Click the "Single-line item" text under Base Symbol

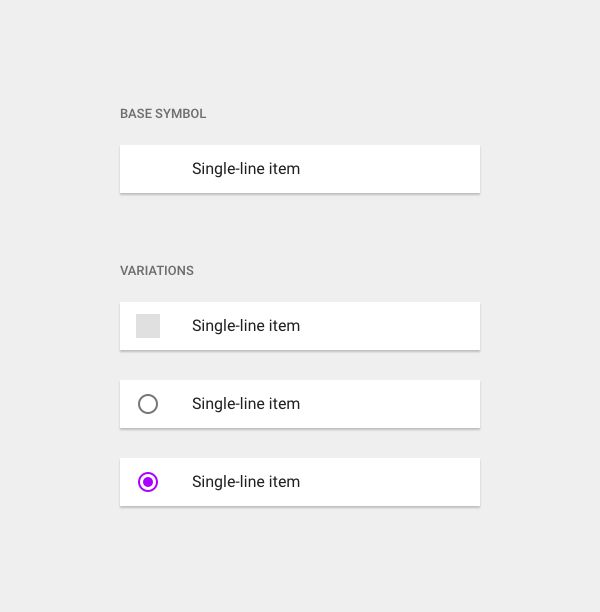(x=246, y=169)
